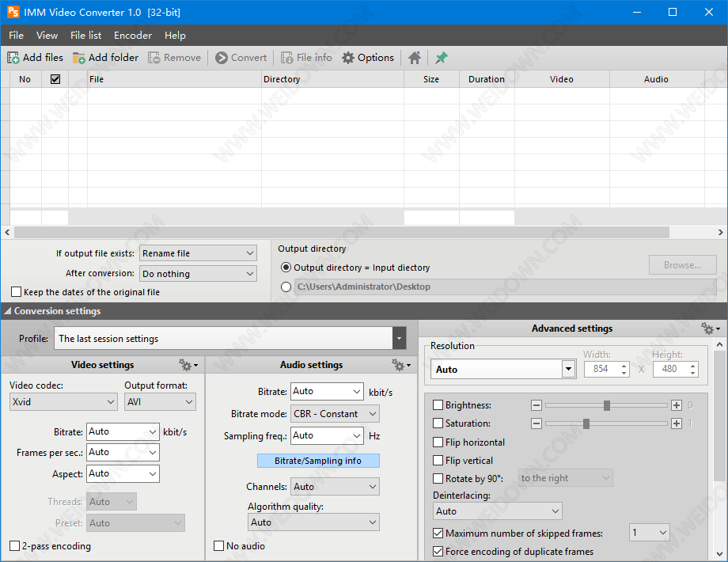Check Flip vertical
The width and height of the screenshot is (728, 562).
(438, 460)
